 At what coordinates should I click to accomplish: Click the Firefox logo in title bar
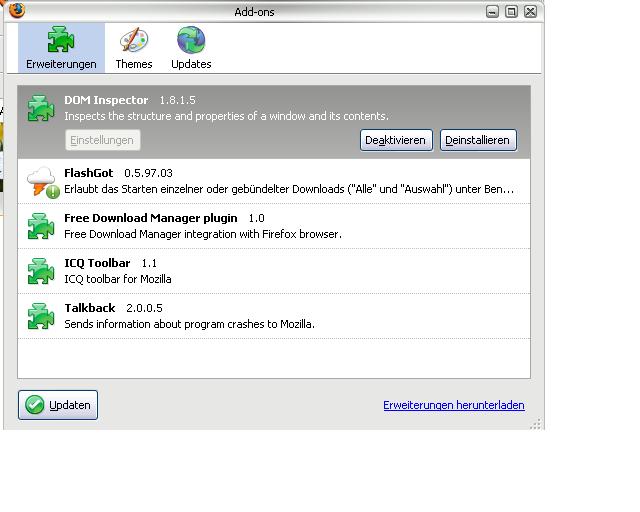click(16, 11)
